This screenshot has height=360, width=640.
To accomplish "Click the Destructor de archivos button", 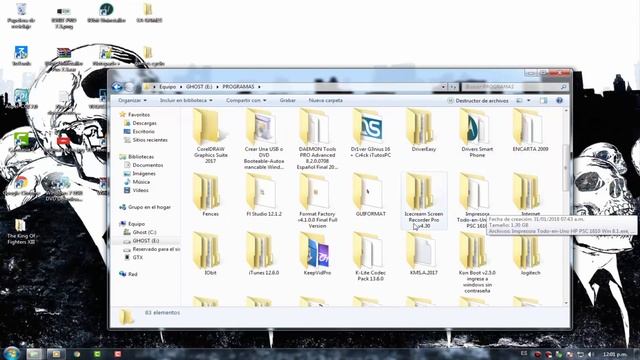I will click(478, 100).
